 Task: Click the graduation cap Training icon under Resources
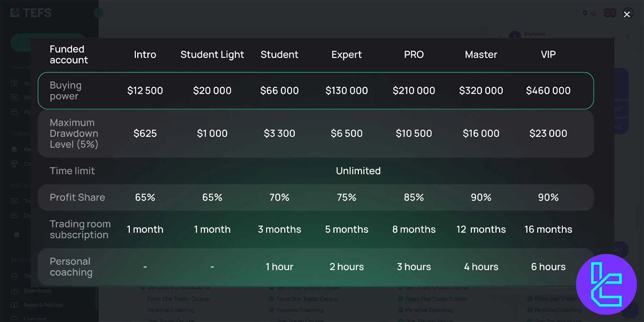pos(14,275)
